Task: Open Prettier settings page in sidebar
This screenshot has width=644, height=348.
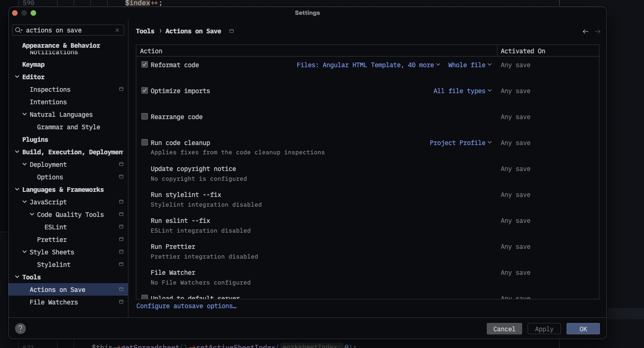Action: click(x=52, y=240)
